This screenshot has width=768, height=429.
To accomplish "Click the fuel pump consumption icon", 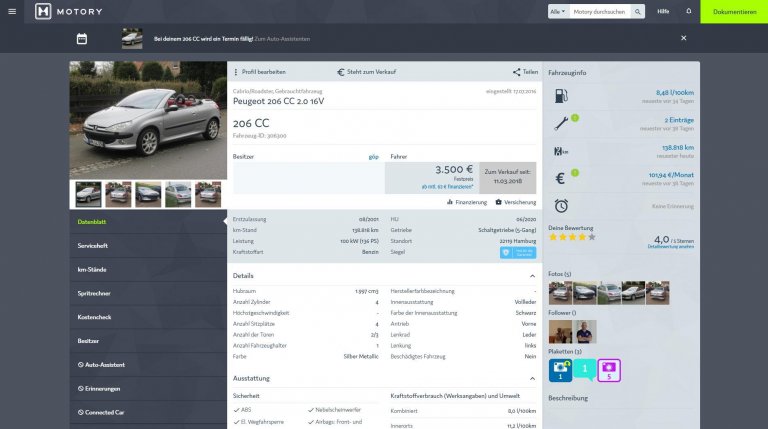I will (x=561, y=96).
